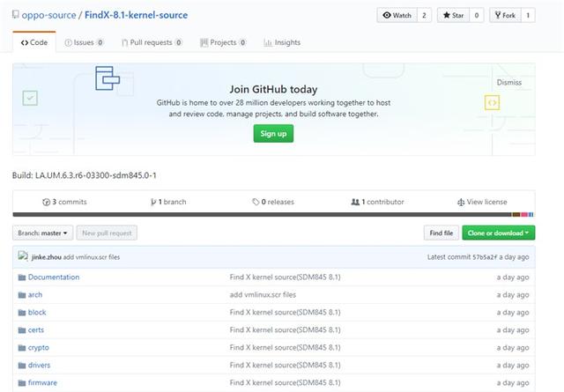The width and height of the screenshot is (564, 392).
Task: Switch to Pull requests tab
Action: (x=152, y=42)
